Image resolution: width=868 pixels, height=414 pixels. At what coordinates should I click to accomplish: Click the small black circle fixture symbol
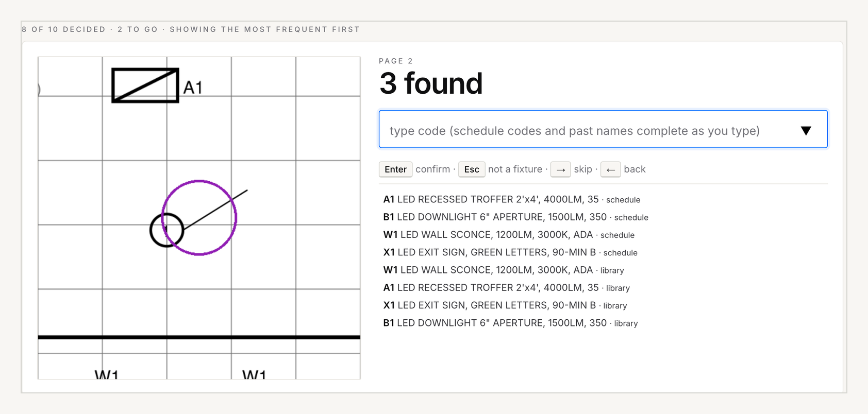coord(166,230)
